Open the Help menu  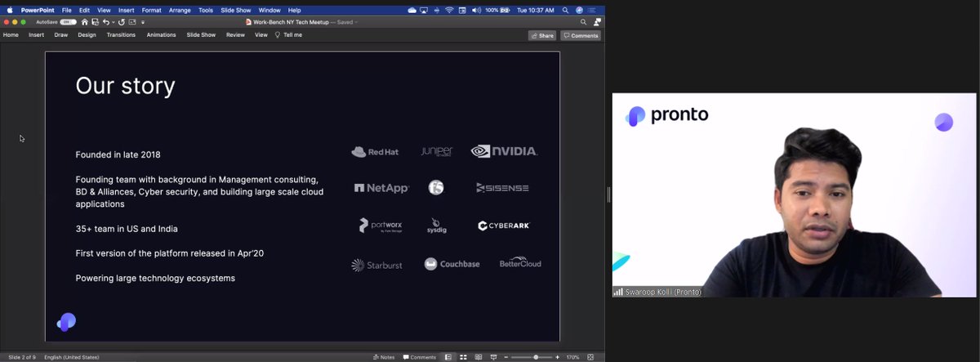coord(294,10)
